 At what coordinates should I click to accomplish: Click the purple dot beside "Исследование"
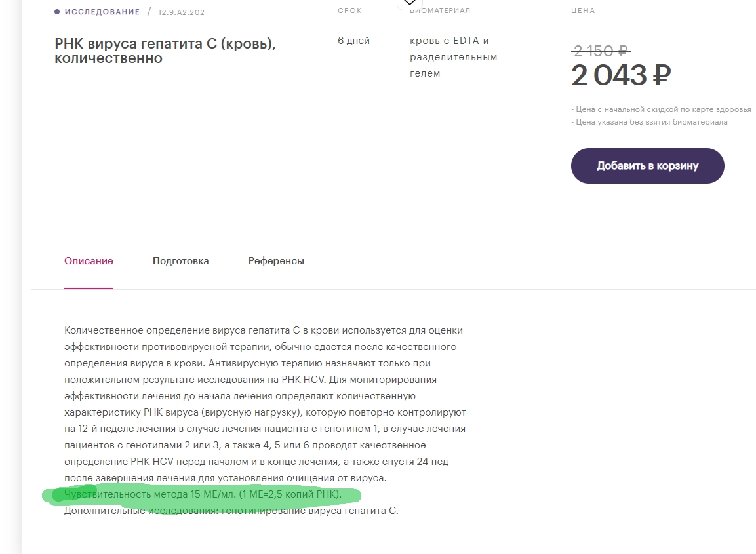pos(57,12)
